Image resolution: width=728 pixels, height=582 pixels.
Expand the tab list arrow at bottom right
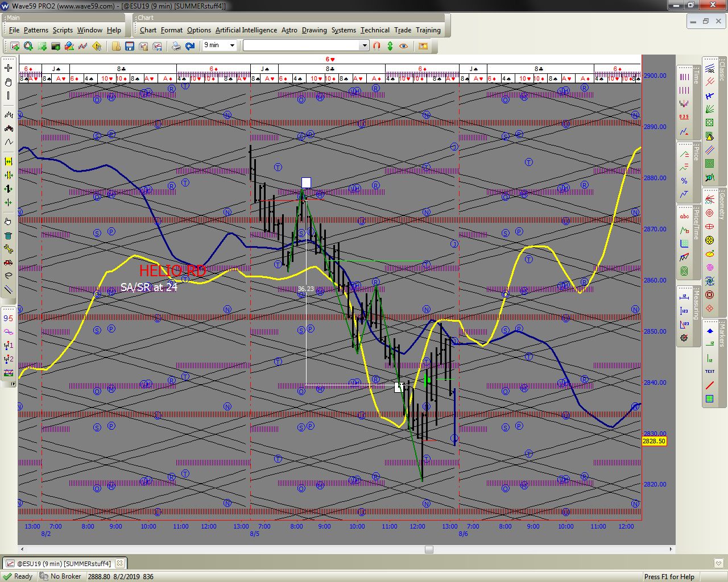(x=718, y=563)
